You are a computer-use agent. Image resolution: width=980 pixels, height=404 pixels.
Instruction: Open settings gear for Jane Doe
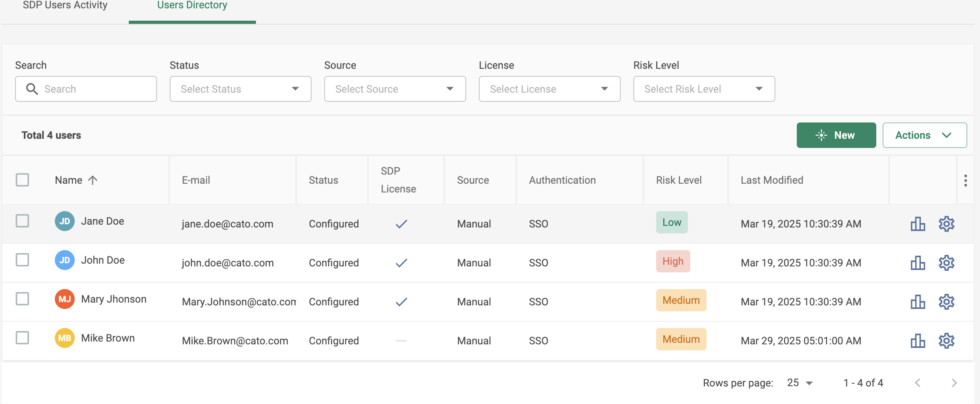pos(946,224)
